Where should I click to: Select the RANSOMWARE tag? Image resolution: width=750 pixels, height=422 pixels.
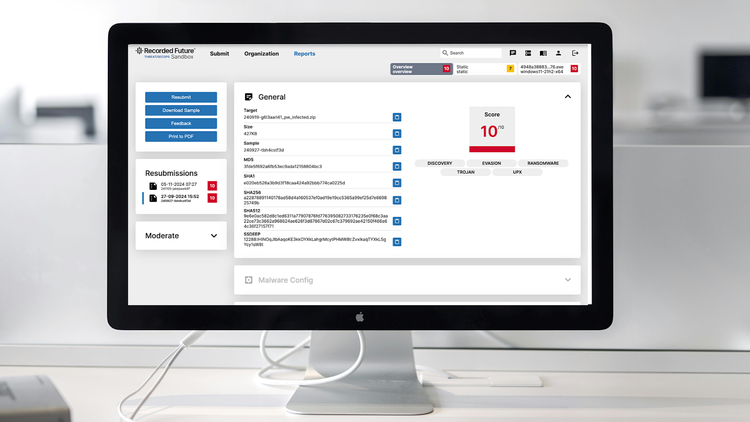[x=542, y=162]
